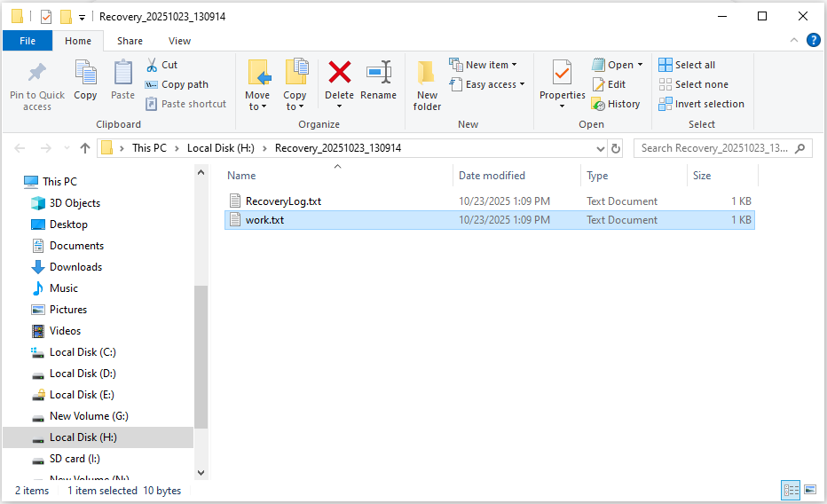The width and height of the screenshot is (827, 504).
Task: Refresh the current folder view
Action: click(617, 148)
